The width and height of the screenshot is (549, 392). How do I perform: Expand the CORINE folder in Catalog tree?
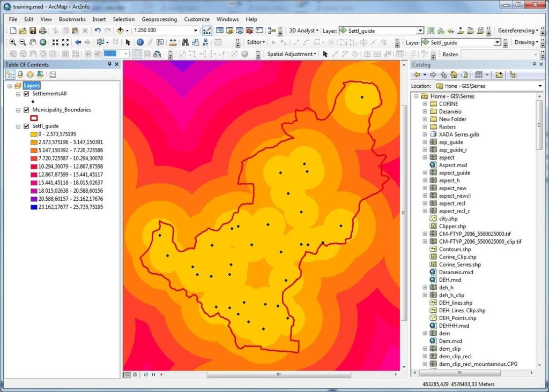425,104
